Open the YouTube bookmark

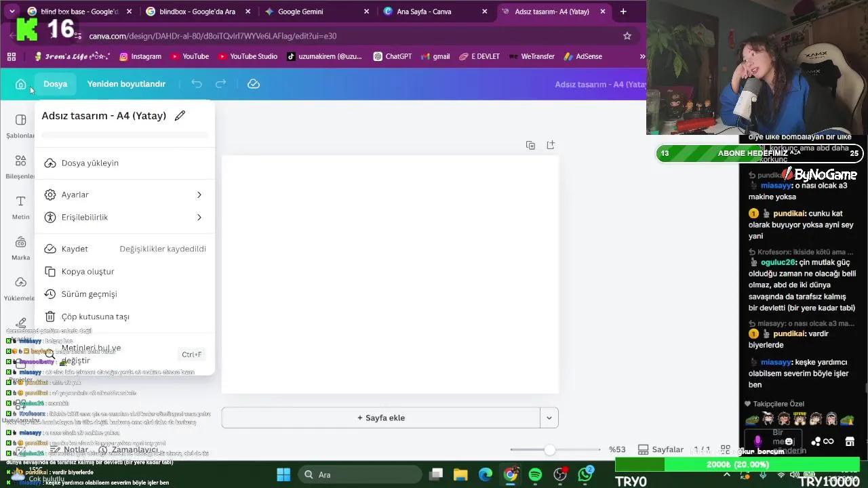190,56
